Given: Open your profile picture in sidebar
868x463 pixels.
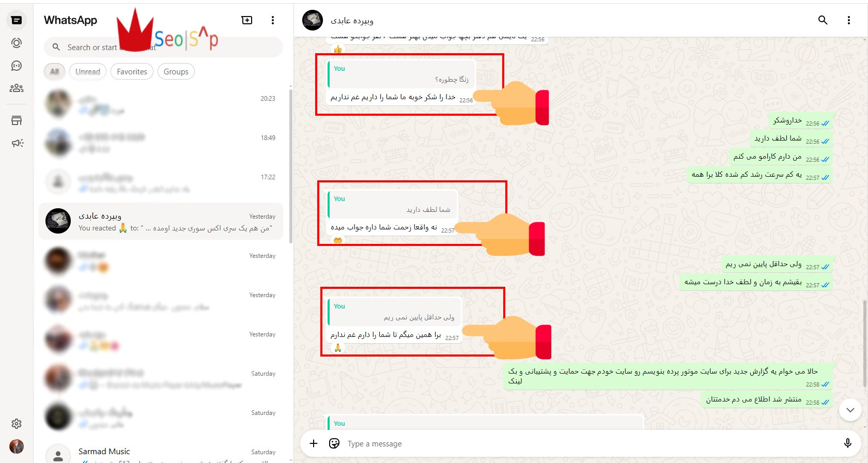Looking at the screenshot, I should [x=17, y=446].
